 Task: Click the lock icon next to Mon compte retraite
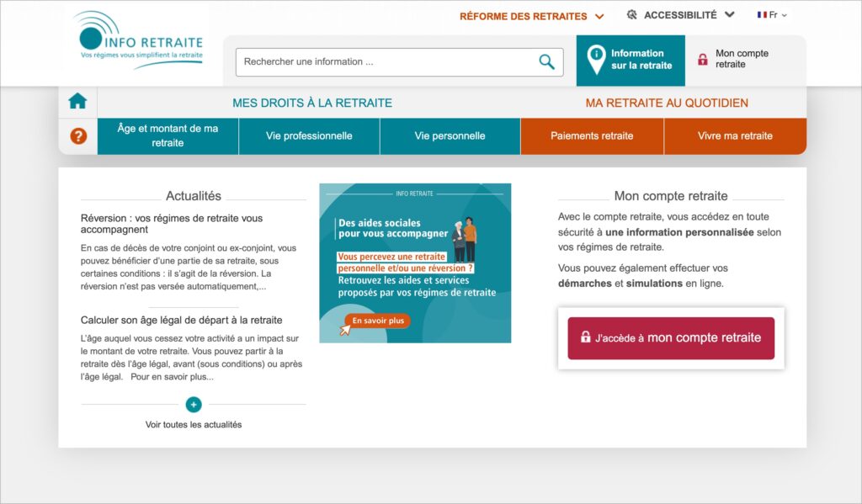point(701,60)
